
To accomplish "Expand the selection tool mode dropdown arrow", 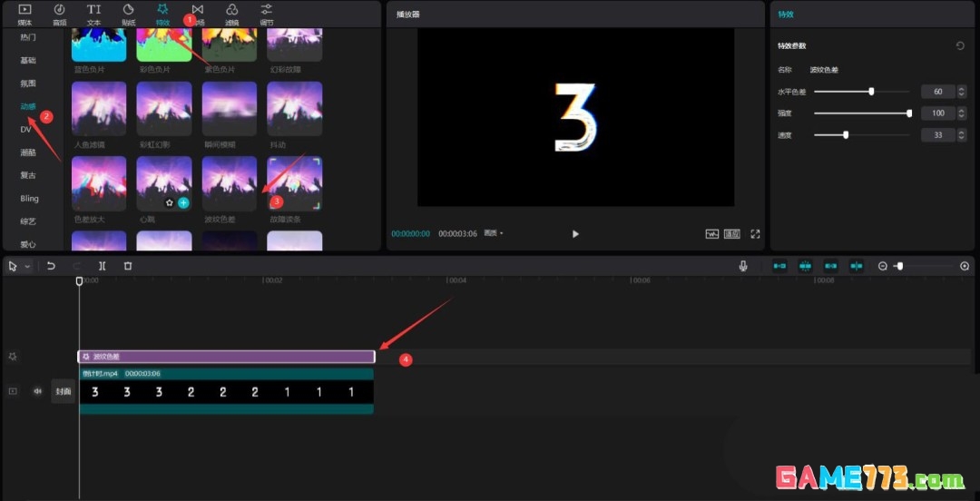I will click(27, 267).
